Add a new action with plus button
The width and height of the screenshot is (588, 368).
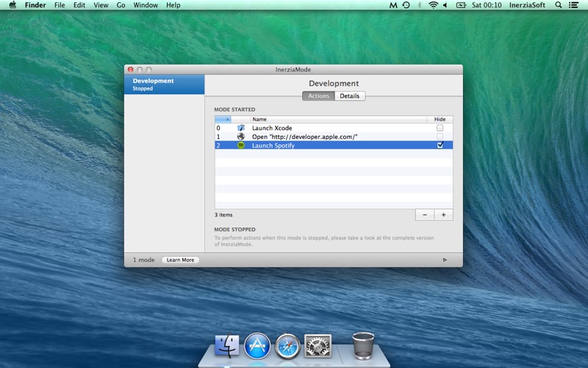(444, 215)
